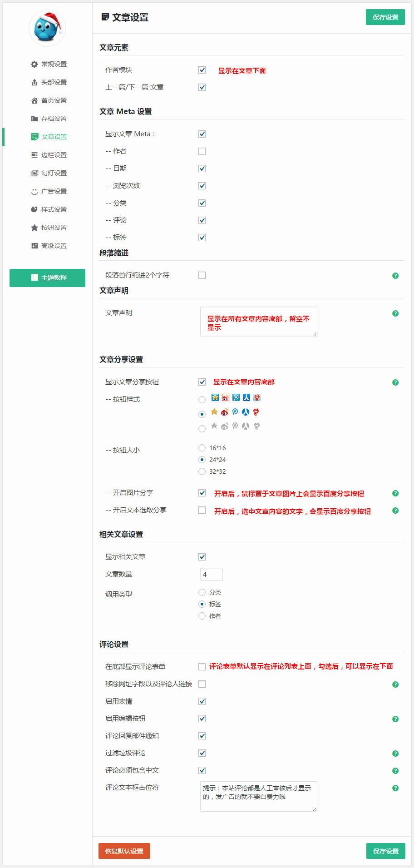
Task: Click help icon for 开启文本选取分享
Action: coord(395,511)
